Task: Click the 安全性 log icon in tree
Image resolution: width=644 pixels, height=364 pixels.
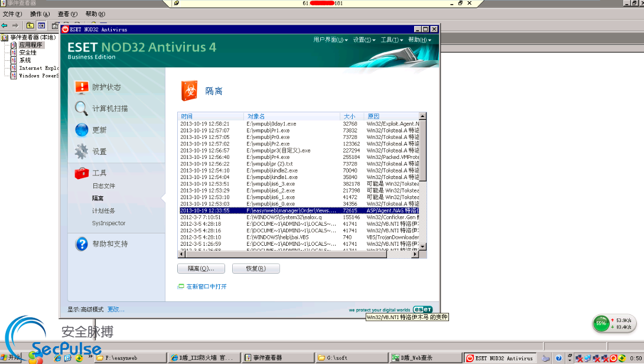Action: [x=14, y=53]
